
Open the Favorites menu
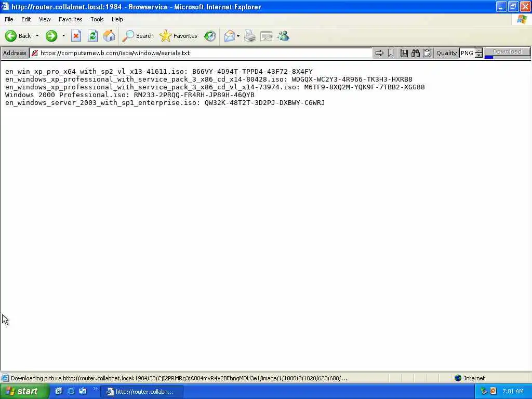click(70, 19)
